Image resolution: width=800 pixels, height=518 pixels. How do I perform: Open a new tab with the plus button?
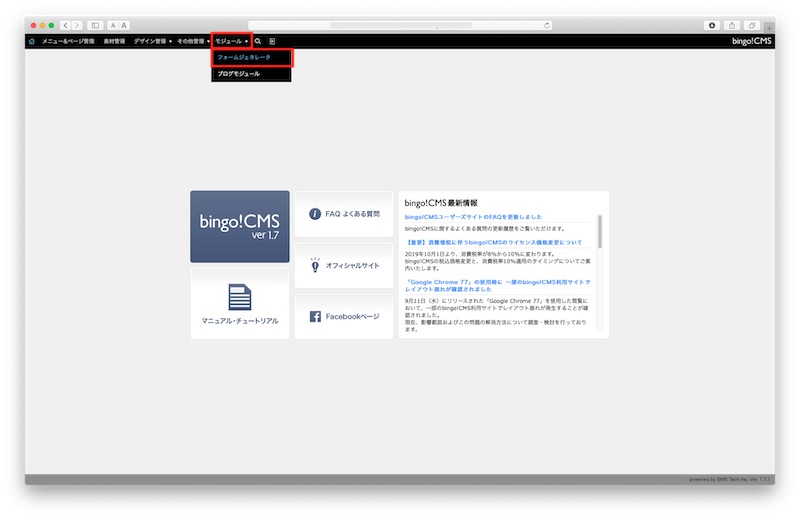(769, 27)
